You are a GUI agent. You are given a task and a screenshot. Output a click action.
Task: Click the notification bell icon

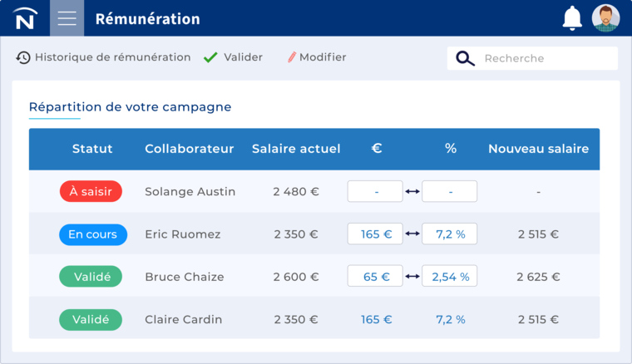click(x=572, y=18)
